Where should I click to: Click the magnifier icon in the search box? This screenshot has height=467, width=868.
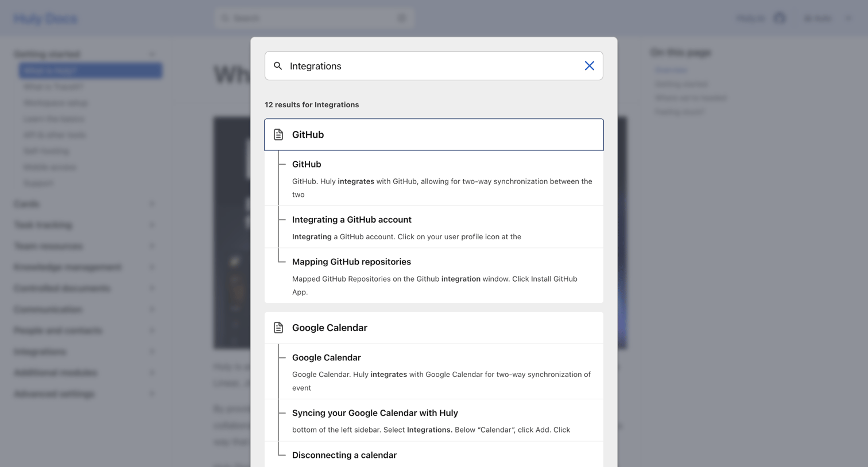coord(278,66)
